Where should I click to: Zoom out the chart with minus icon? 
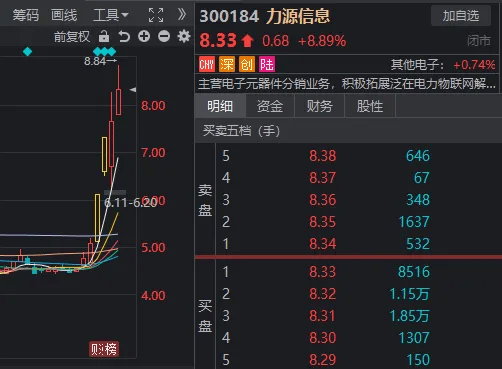pyautogui.click(x=164, y=36)
